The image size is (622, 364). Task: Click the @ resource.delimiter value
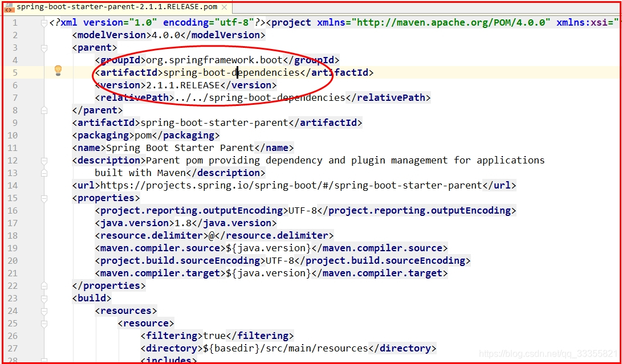[x=212, y=235]
